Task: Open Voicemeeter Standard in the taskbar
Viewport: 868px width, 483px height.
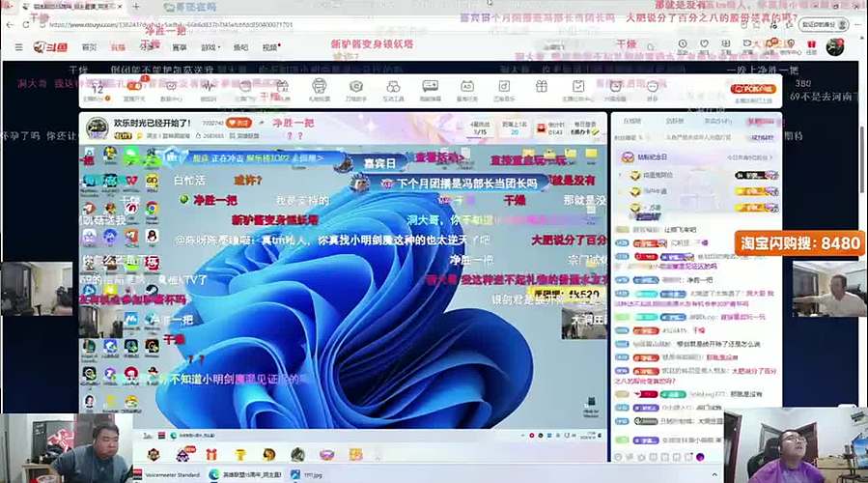Action: pos(168,475)
